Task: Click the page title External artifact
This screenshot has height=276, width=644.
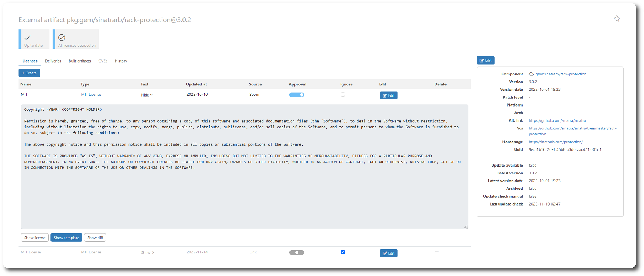Action: (105, 20)
